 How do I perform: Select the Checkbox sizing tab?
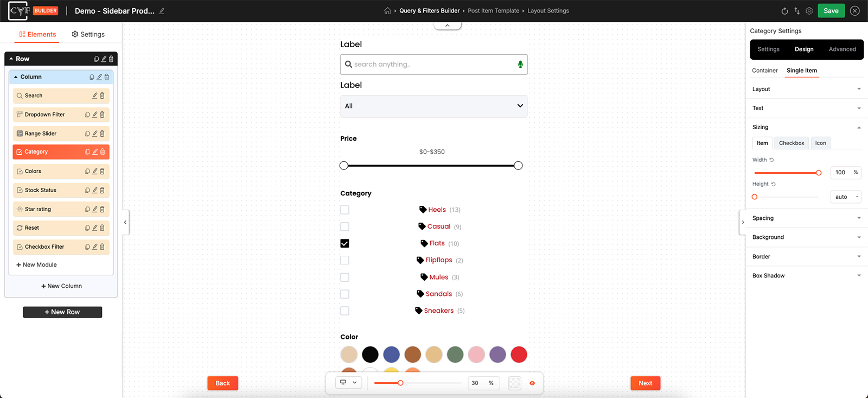[792, 143]
